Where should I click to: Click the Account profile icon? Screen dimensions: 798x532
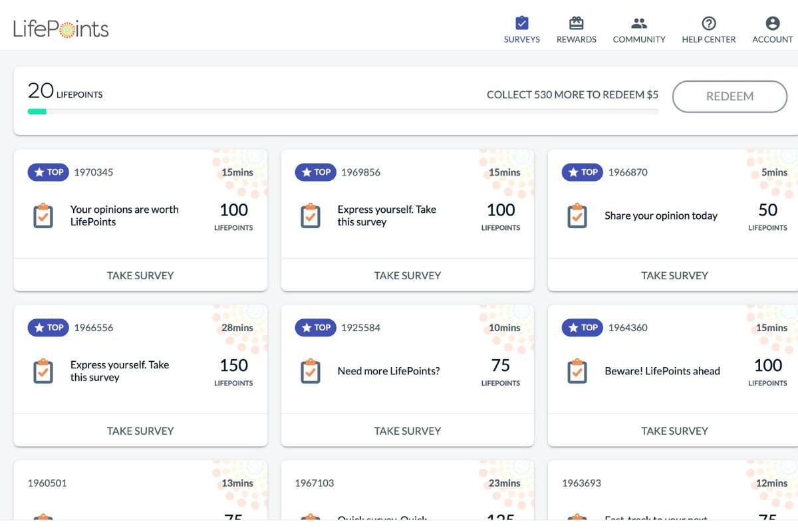(x=771, y=22)
